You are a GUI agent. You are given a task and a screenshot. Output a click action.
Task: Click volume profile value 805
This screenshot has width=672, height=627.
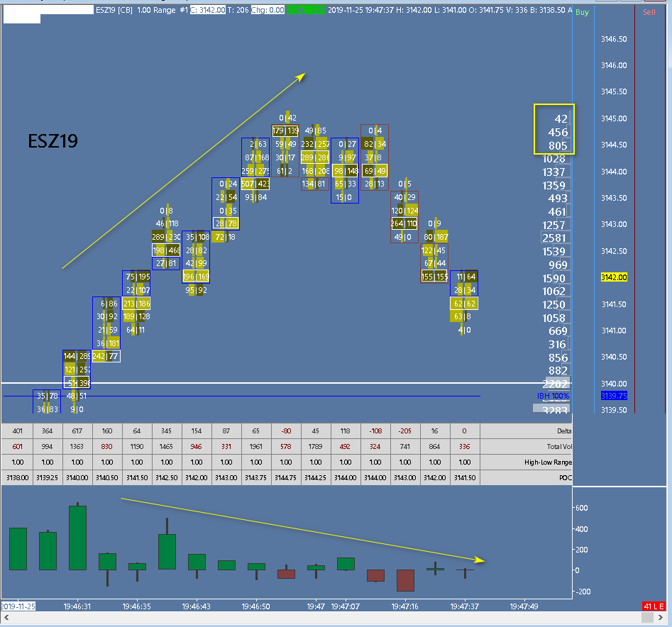coord(558,145)
